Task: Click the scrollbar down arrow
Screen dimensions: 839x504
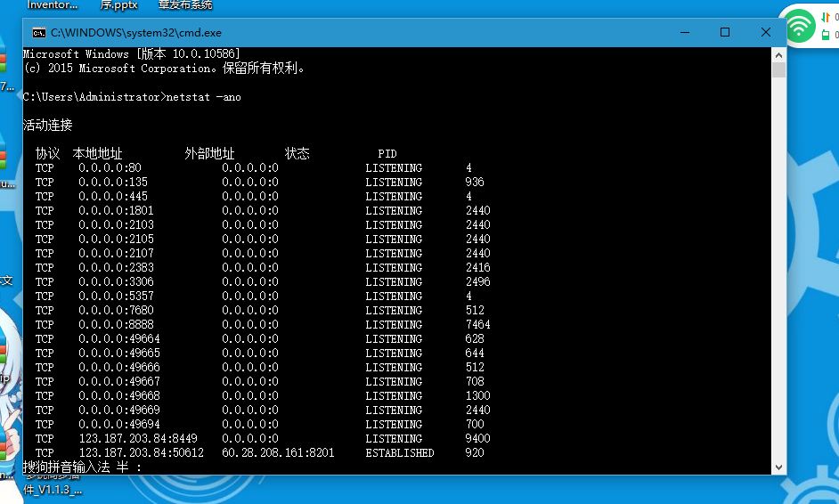Action: 778,467
